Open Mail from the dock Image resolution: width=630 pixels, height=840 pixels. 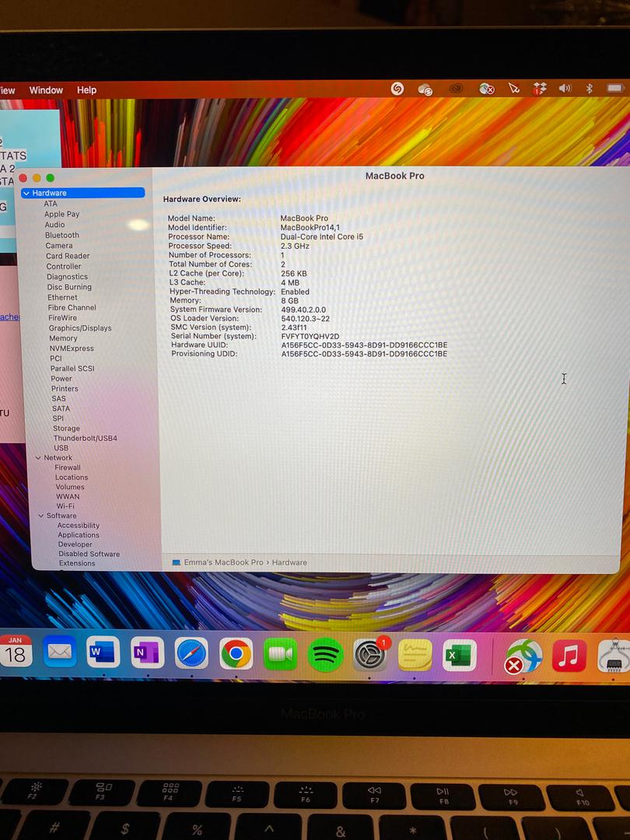tap(59, 652)
